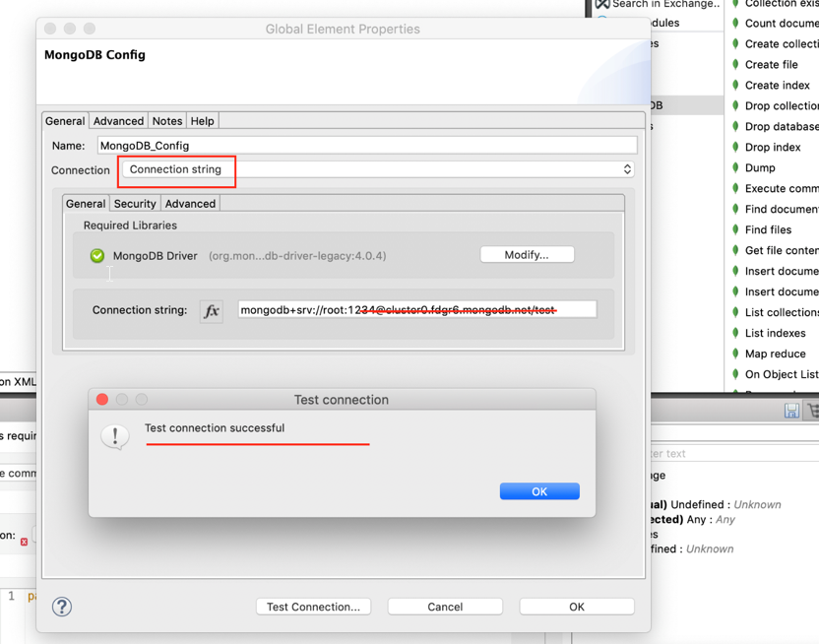Image resolution: width=819 pixels, height=644 pixels.
Task: Click the green MongoDB Driver check icon
Action: tap(97, 255)
